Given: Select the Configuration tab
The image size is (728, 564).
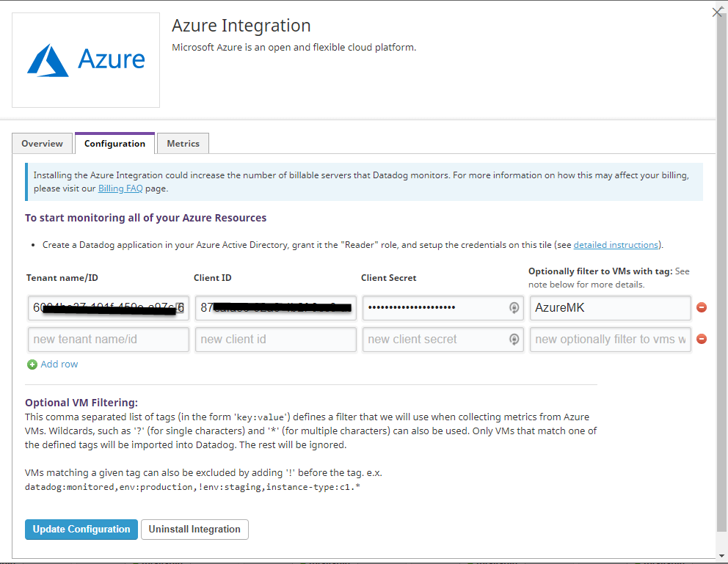Looking at the screenshot, I should pos(114,143).
